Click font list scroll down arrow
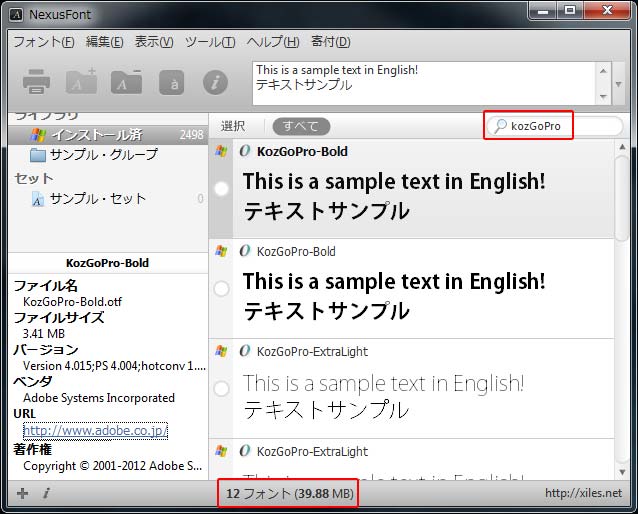 tap(622, 472)
